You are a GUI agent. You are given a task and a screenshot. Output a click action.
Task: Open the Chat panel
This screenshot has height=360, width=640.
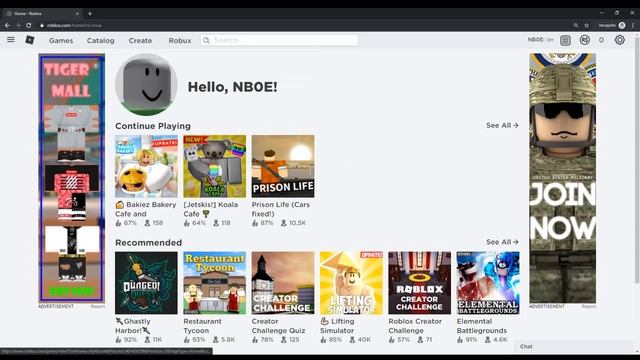573,347
